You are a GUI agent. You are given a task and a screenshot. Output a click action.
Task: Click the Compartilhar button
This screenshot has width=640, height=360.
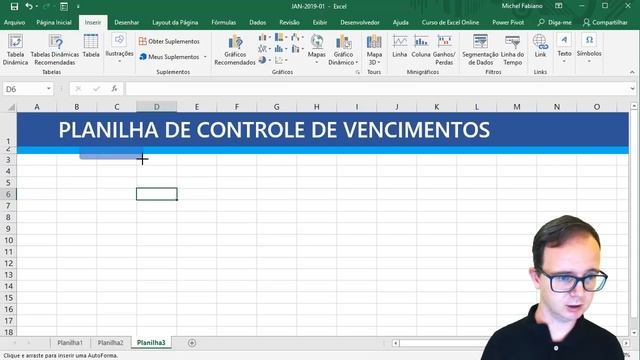[605, 22]
